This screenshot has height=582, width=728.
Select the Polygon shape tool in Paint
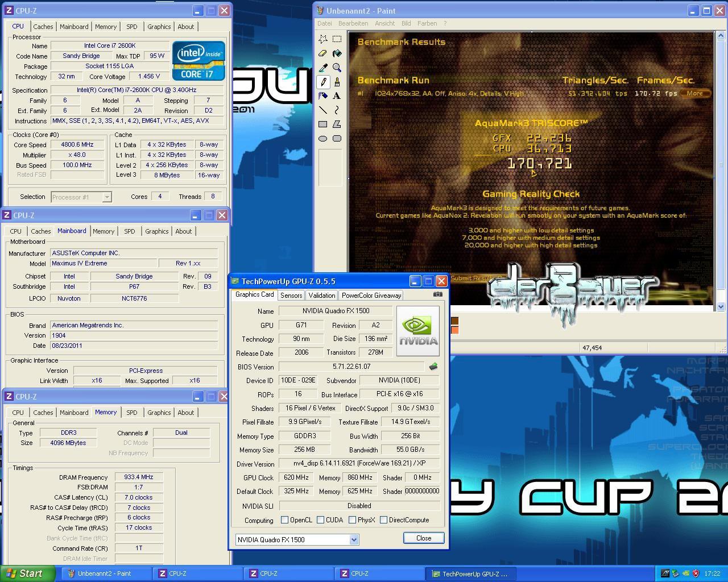coord(337,124)
